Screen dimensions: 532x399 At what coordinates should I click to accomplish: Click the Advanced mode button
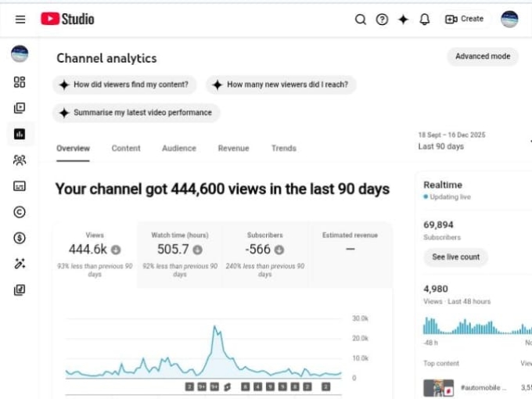(x=483, y=56)
